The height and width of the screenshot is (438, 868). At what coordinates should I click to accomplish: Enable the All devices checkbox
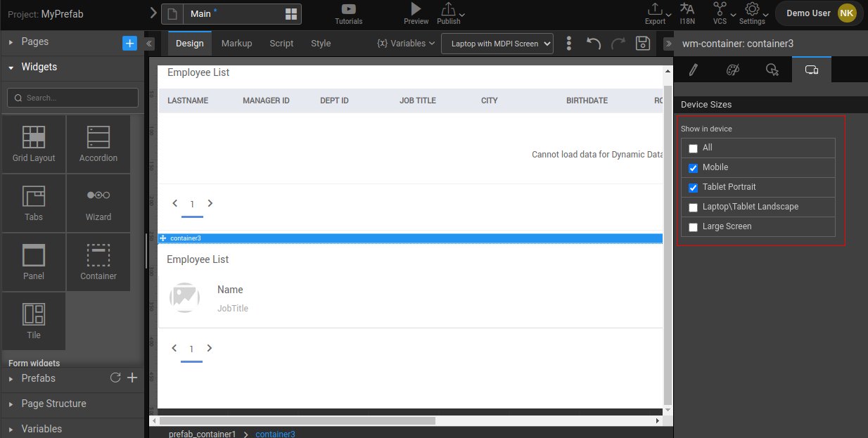click(x=694, y=148)
